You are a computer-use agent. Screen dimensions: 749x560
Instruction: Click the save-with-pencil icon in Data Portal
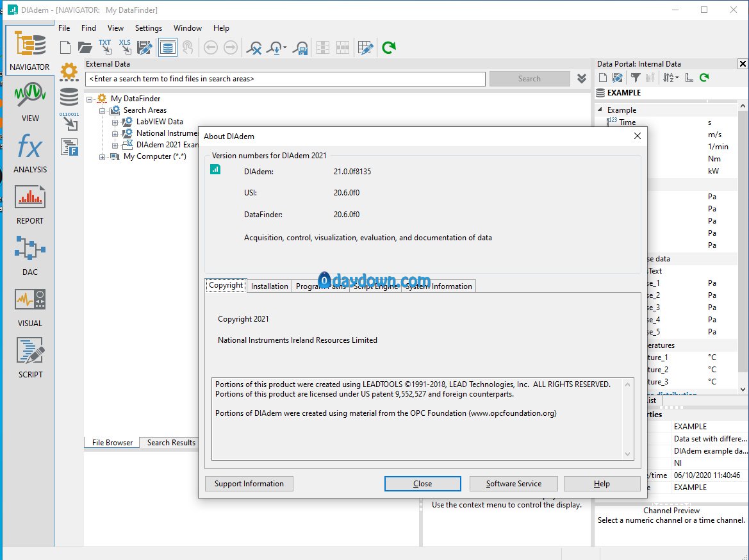point(618,78)
